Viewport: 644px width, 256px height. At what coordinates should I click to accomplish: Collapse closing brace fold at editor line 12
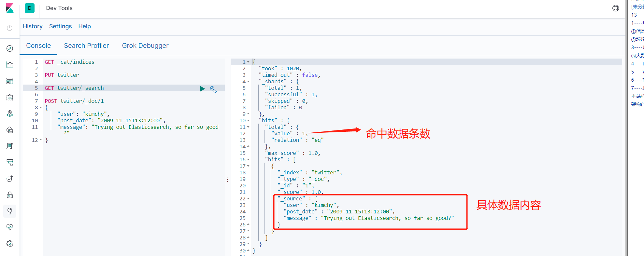tap(41, 140)
